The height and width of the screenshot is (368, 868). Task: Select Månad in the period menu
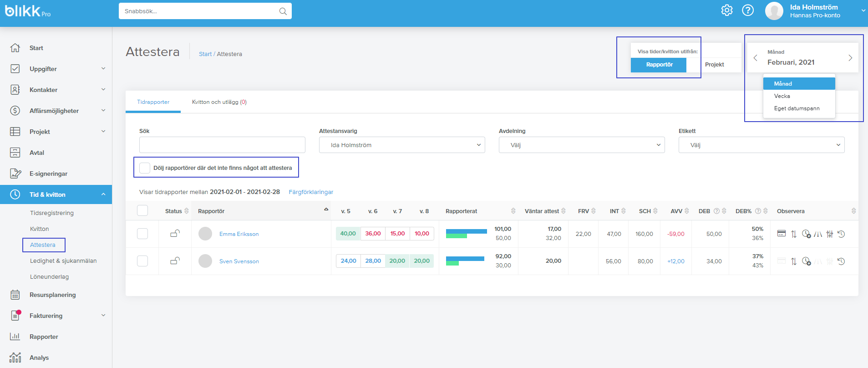(799, 83)
